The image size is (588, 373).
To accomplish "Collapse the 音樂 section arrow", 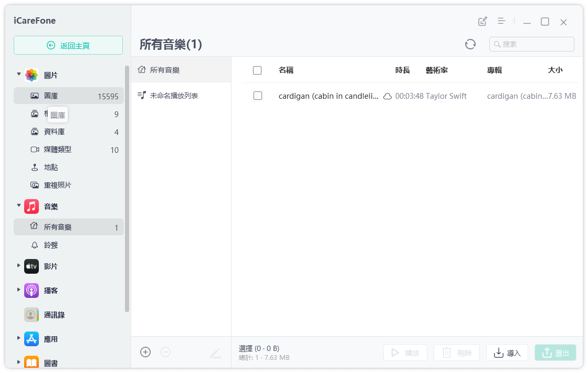I will pyautogui.click(x=19, y=205).
